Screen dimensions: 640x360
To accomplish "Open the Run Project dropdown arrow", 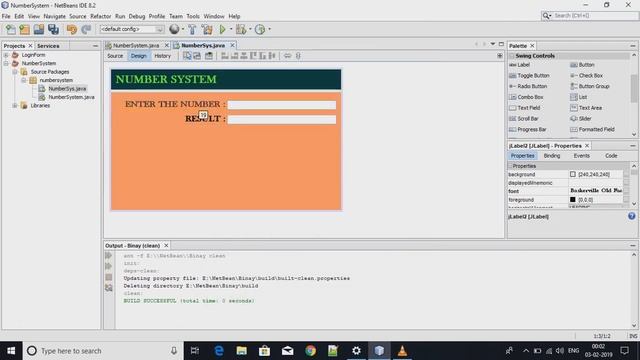I will point(231,29).
